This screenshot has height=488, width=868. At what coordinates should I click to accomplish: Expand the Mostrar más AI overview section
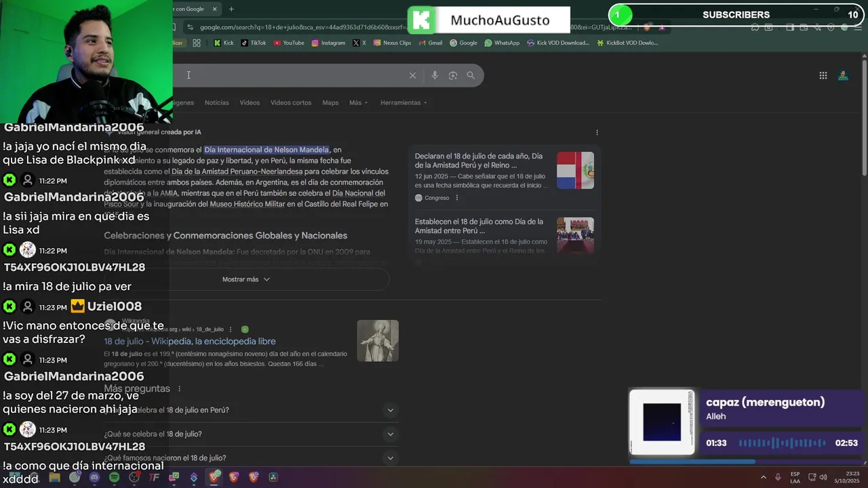246,279
